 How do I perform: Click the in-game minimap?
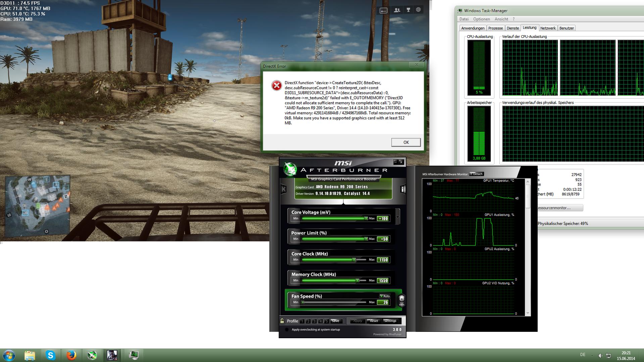click(38, 206)
